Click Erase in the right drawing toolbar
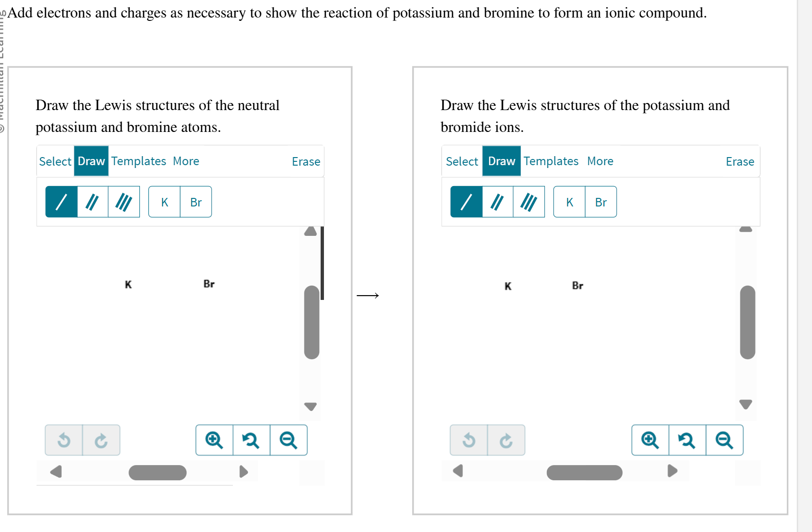Viewport: 812px width, 532px height. [739, 161]
